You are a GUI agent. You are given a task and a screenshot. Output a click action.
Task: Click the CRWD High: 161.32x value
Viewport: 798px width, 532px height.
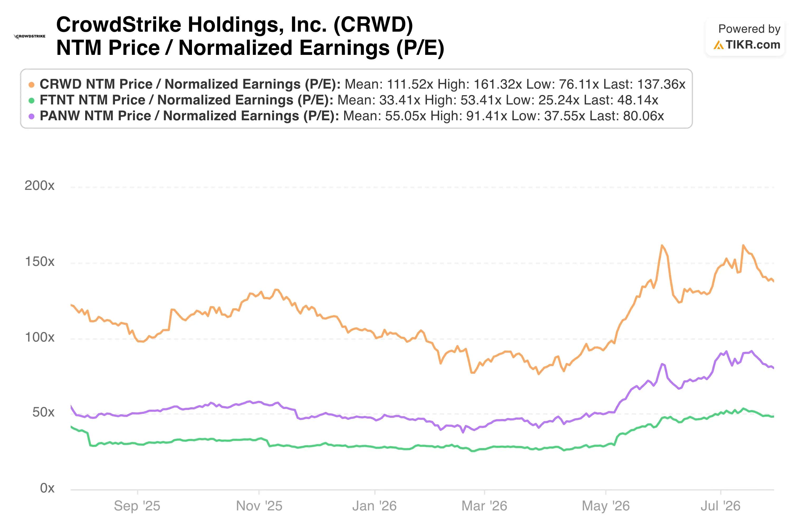(x=479, y=84)
